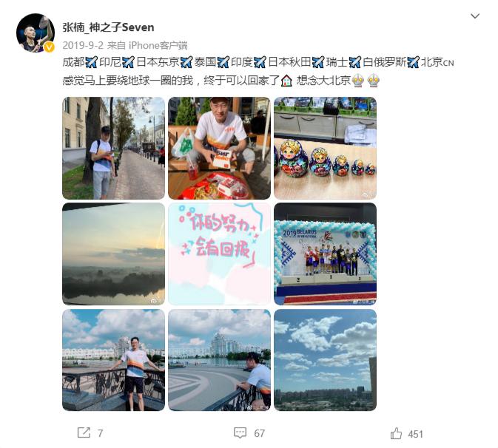View photo of man leaning over railing
The image size is (498, 448).
219,360
